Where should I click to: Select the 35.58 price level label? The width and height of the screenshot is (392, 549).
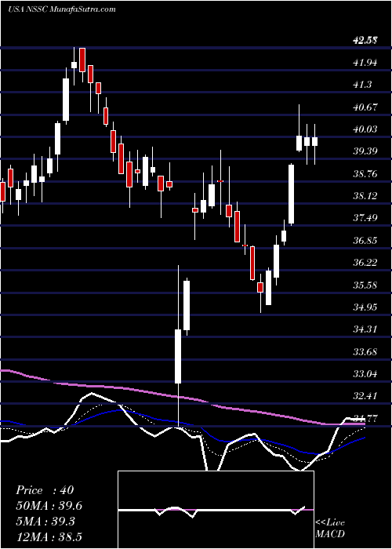365,285
